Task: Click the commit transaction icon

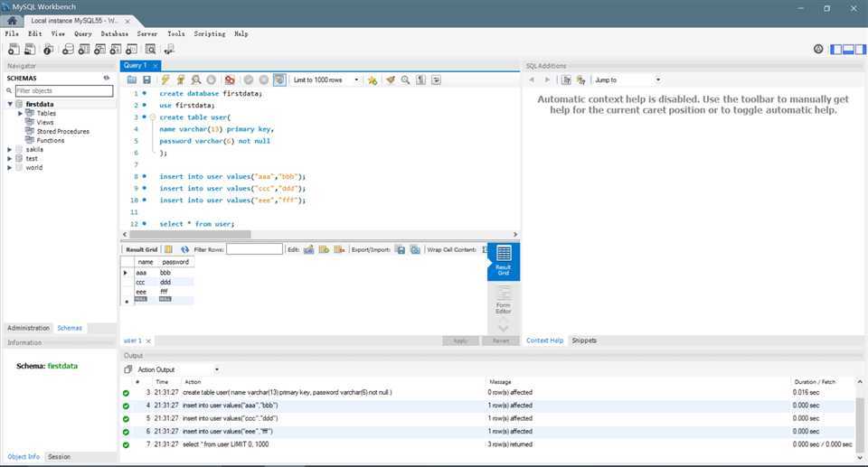Action: pyautogui.click(x=249, y=79)
